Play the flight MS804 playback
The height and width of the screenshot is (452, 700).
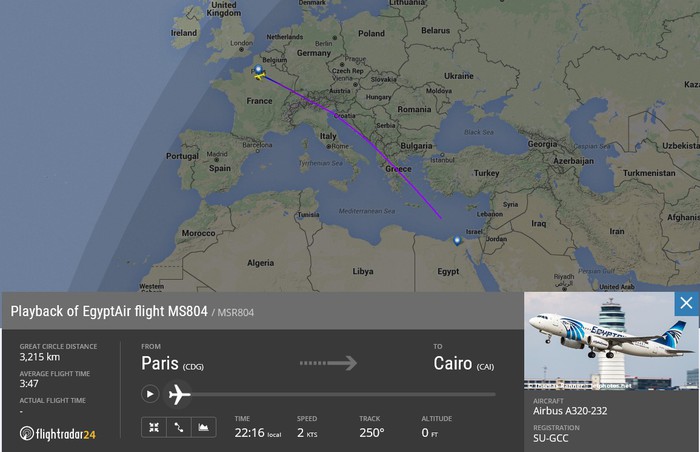(x=150, y=394)
